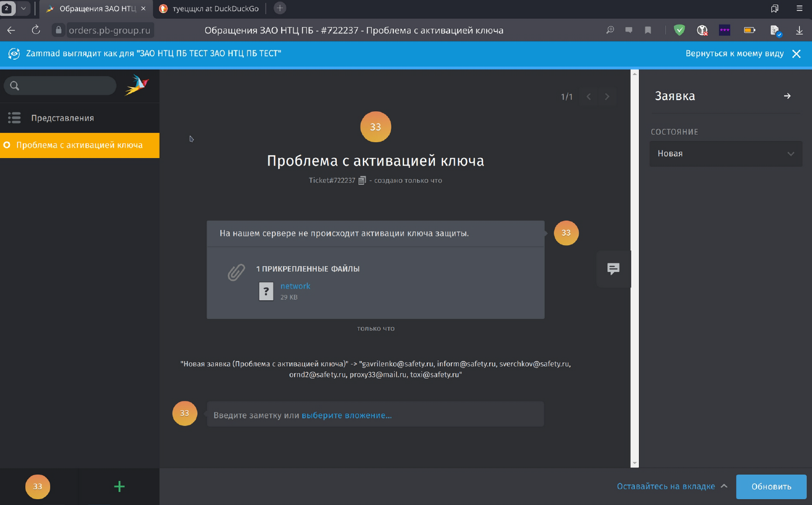Open Представления overviews menu item

(80, 118)
